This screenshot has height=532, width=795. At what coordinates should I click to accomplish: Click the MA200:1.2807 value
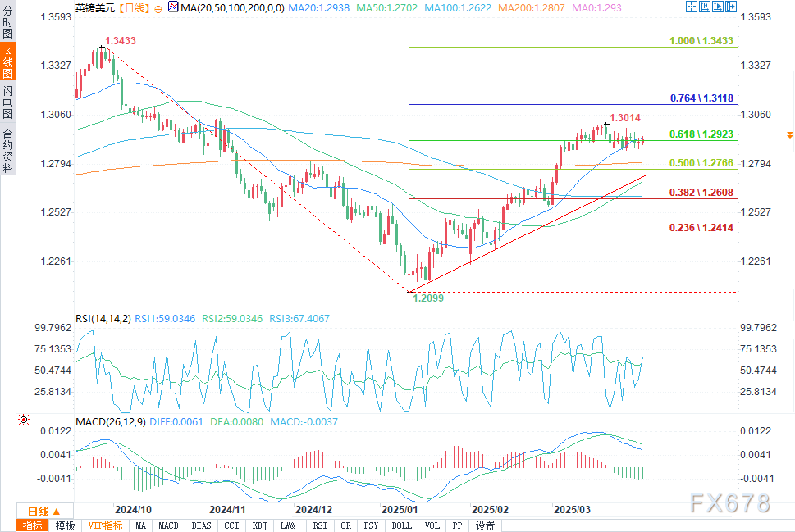532,7
